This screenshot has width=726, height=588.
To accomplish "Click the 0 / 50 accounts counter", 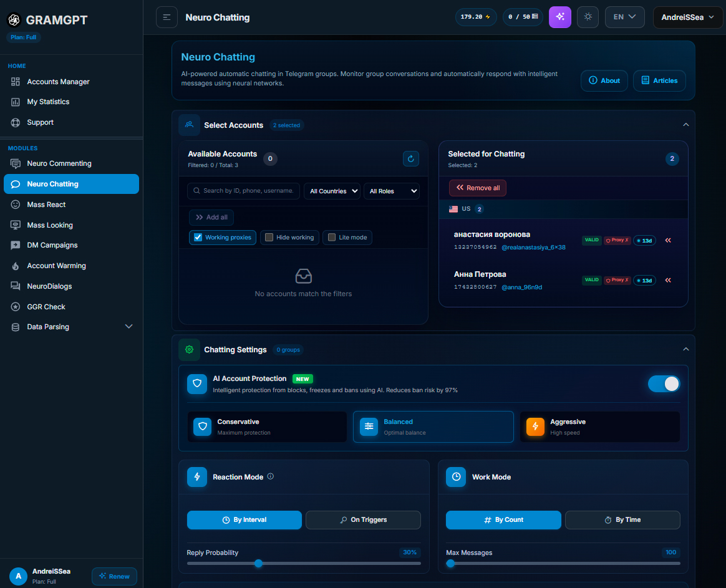I will coord(523,17).
